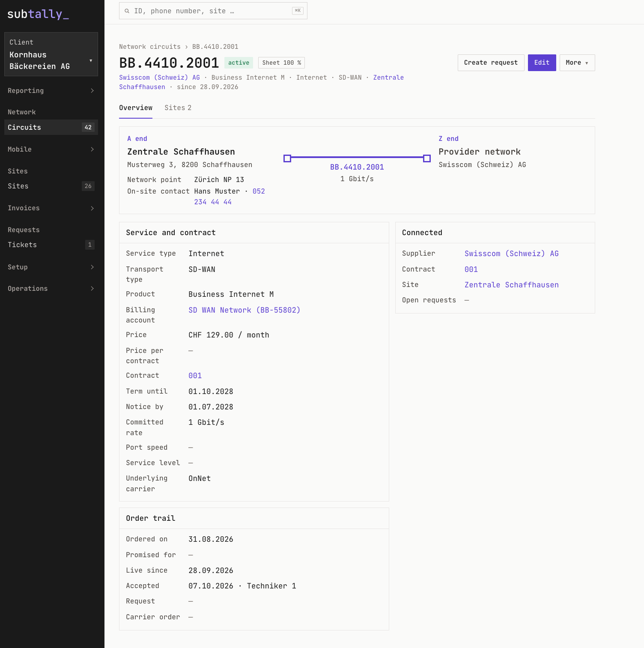Image resolution: width=644 pixels, height=648 pixels.
Task: Click the A end node square on diagram
Action: click(287, 158)
